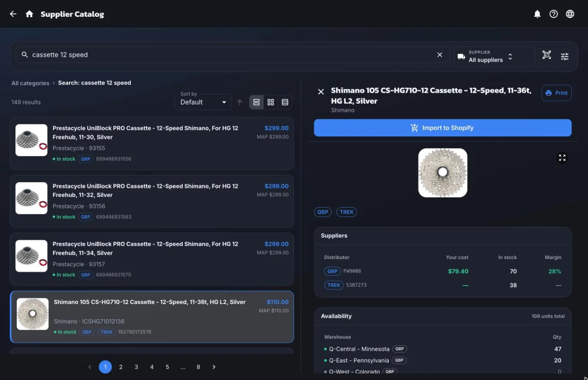The image size is (588, 380).
Task: Select the Shimano 105 CS-HG710-12 result
Action: point(152,317)
